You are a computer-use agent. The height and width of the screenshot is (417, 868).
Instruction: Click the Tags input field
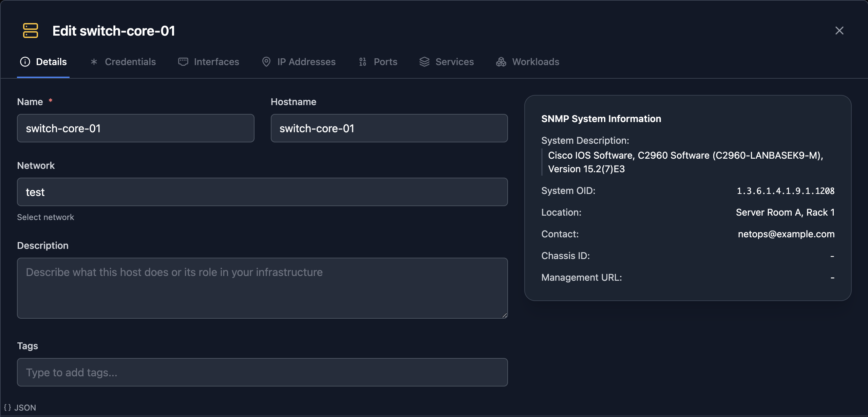[x=262, y=372]
